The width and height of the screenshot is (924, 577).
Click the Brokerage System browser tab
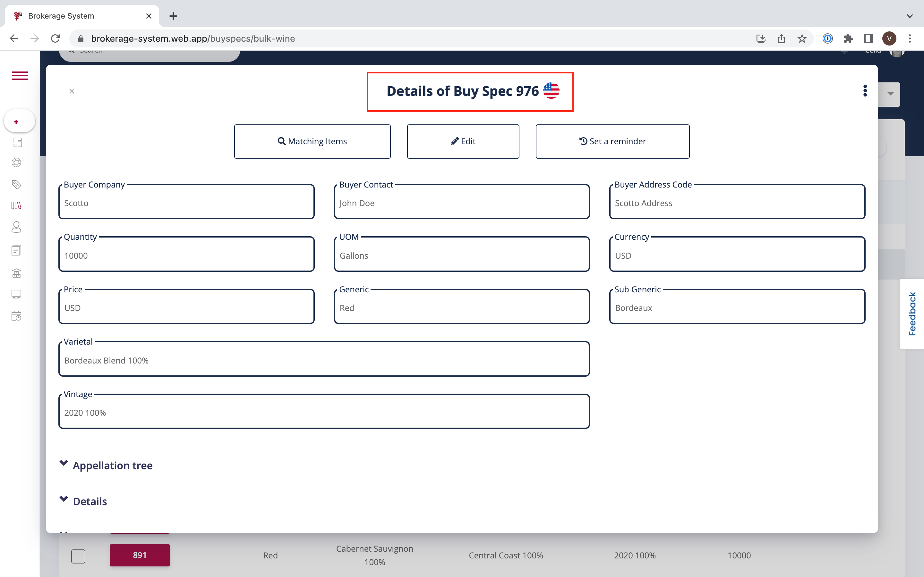[x=61, y=16]
